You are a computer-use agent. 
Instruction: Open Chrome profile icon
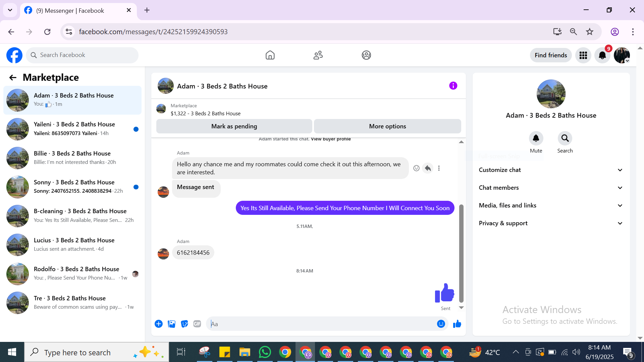tap(614, 32)
